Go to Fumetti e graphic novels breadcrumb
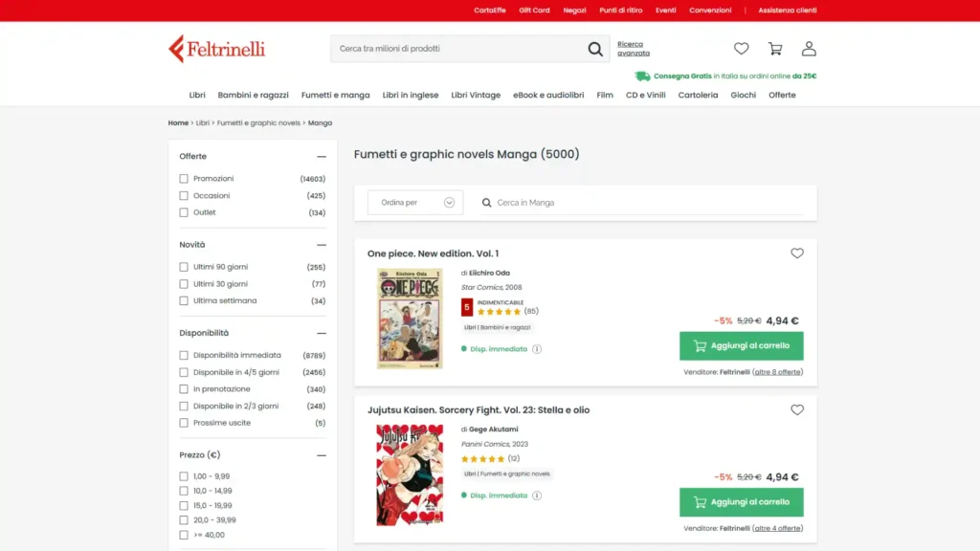Viewport: 980px width, 551px height. tap(258, 123)
